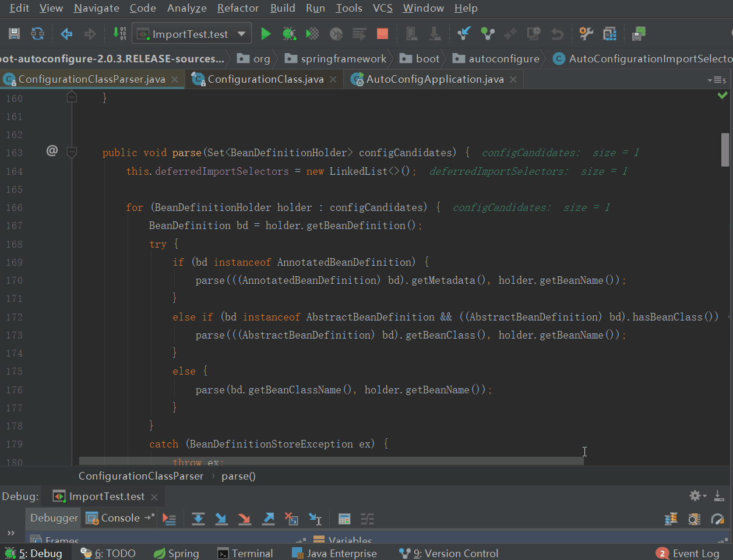This screenshot has width=733, height=560.
Task: Open the Refactor menu
Action: [238, 8]
